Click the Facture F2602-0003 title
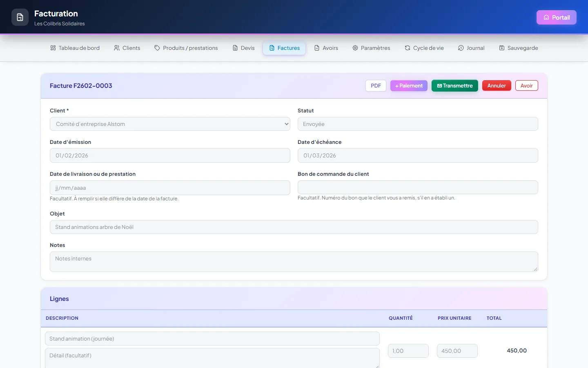This screenshot has height=368, width=588. [x=81, y=86]
